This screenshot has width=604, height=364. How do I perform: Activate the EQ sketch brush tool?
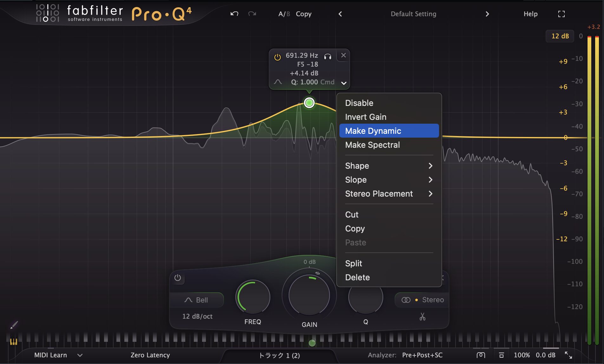14,325
